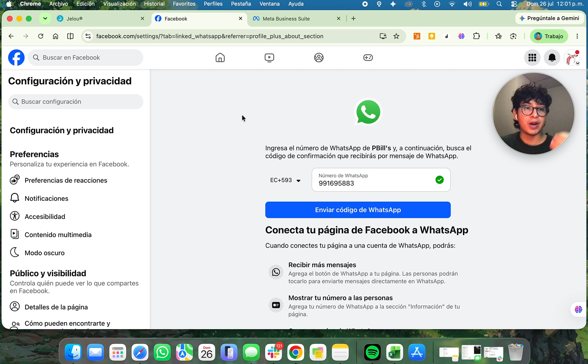588x364 pixels.
Task: Open Accesibilidad settings
Action: click(76, 217)
